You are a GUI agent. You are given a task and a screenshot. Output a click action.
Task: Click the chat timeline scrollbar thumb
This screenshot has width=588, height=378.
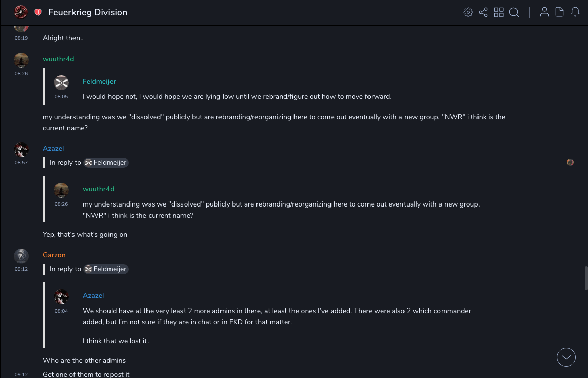coord(586,278)
